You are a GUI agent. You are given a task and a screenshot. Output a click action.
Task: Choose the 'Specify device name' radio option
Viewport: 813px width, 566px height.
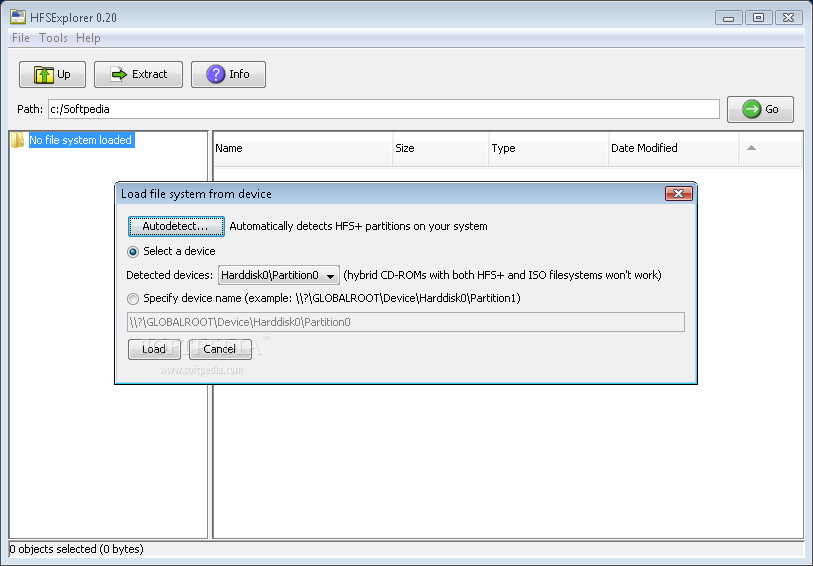(133, 299)
